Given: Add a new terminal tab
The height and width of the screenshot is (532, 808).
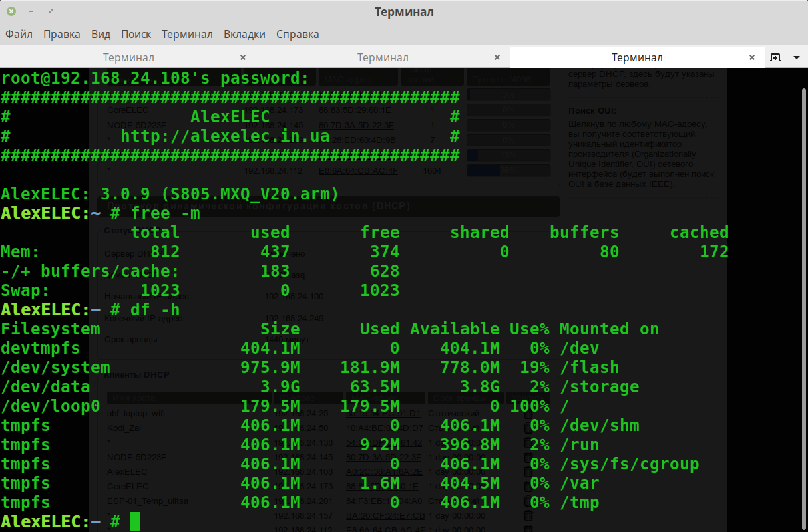Looking at the screenshot, I should (x=775, y=57).
